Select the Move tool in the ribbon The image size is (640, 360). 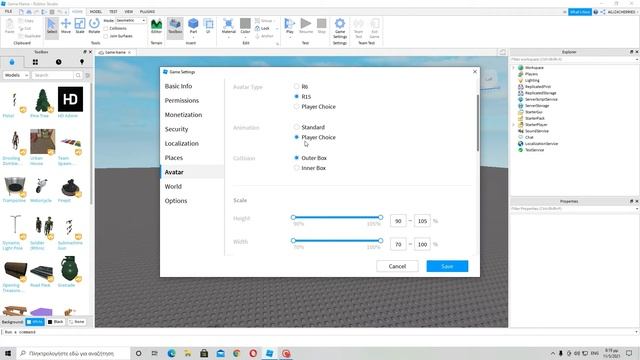click(66, 26)
